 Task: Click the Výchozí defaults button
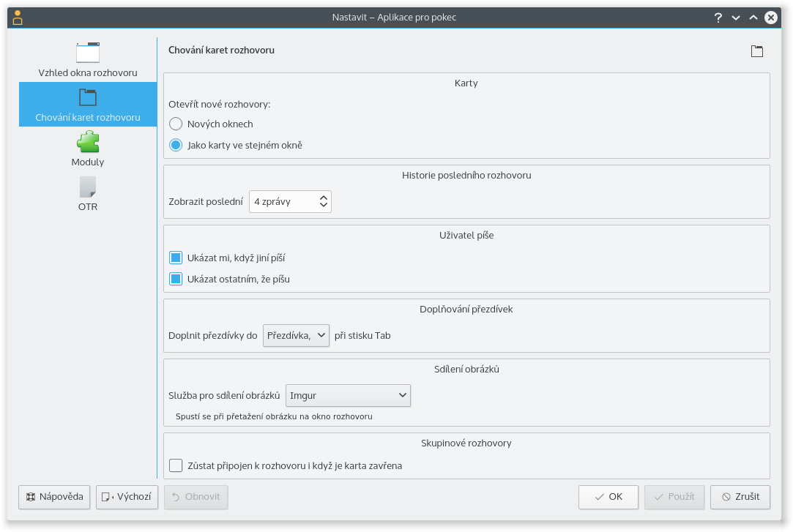(x=127, y=497)
